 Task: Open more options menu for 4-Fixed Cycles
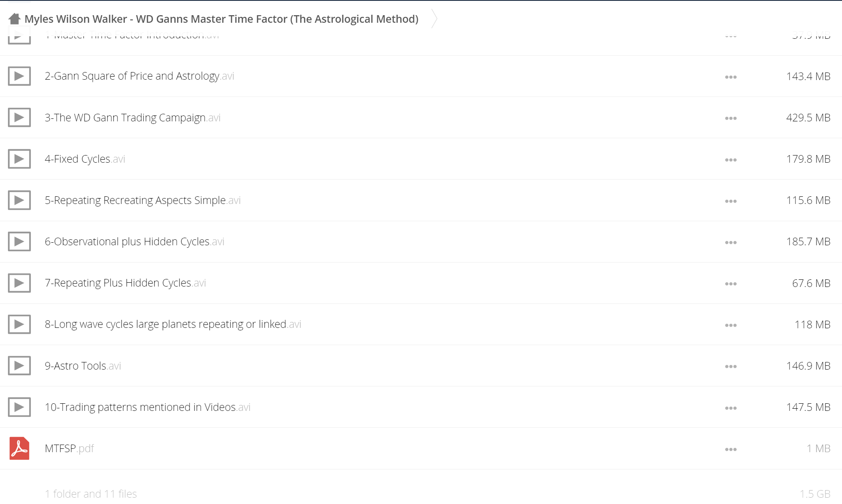pyautogui.click(x=731, y=160)
